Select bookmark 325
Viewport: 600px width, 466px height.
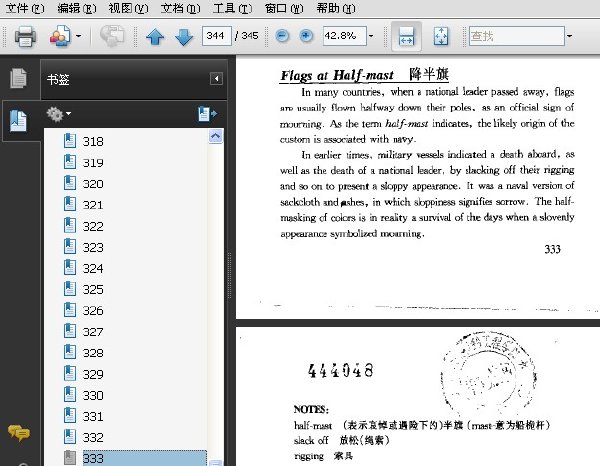click(93, 290)
